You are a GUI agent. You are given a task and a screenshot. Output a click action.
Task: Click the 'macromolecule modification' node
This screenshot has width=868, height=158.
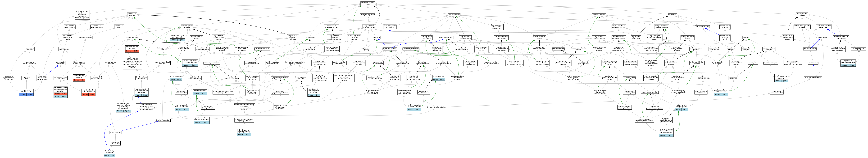(714, 49)
